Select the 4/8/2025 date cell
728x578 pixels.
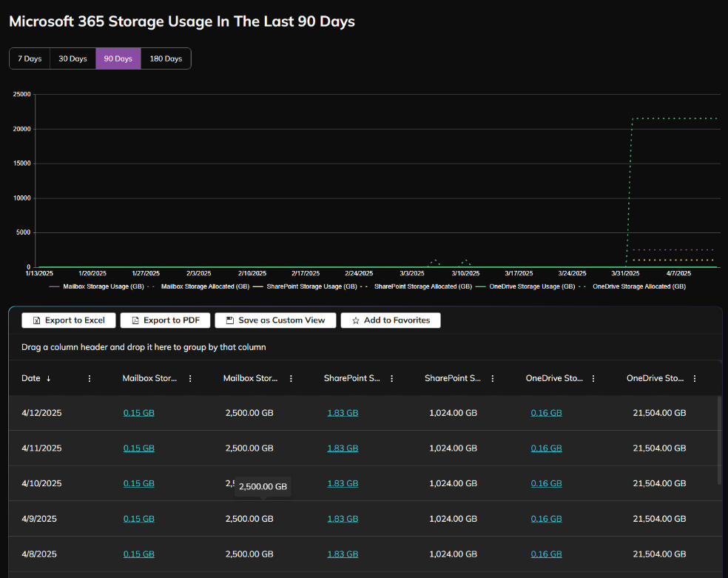coord(39,554)
